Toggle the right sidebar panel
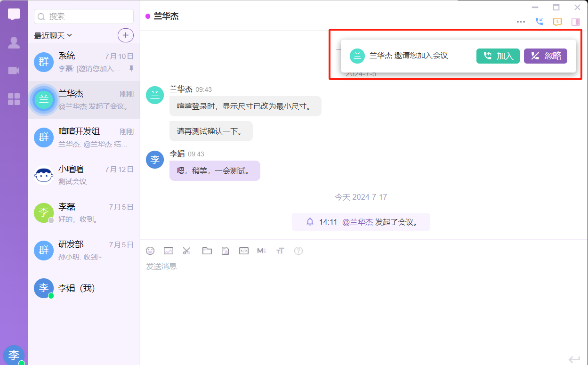Viewport: 588px width, 365px height. click(x=575, y=22)
